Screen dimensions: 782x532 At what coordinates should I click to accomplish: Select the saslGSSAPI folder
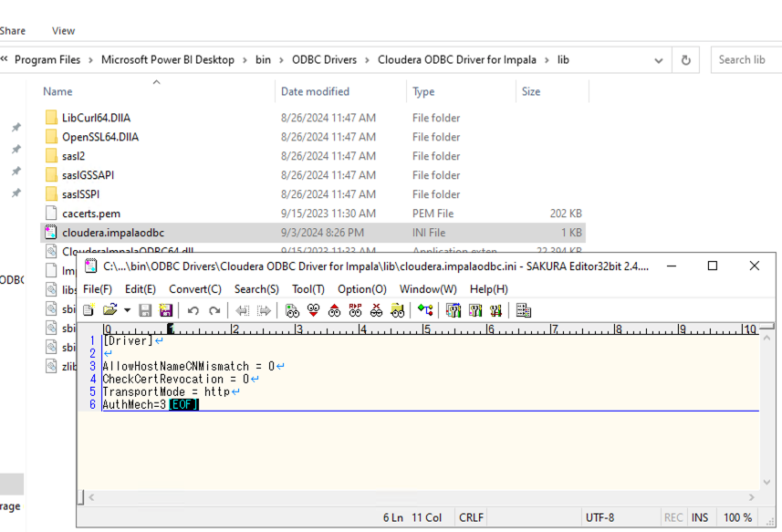click(x=88, y=175)
